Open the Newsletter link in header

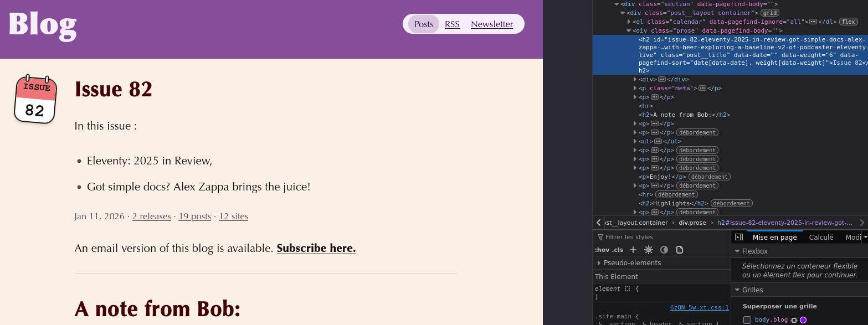[492, 24]
